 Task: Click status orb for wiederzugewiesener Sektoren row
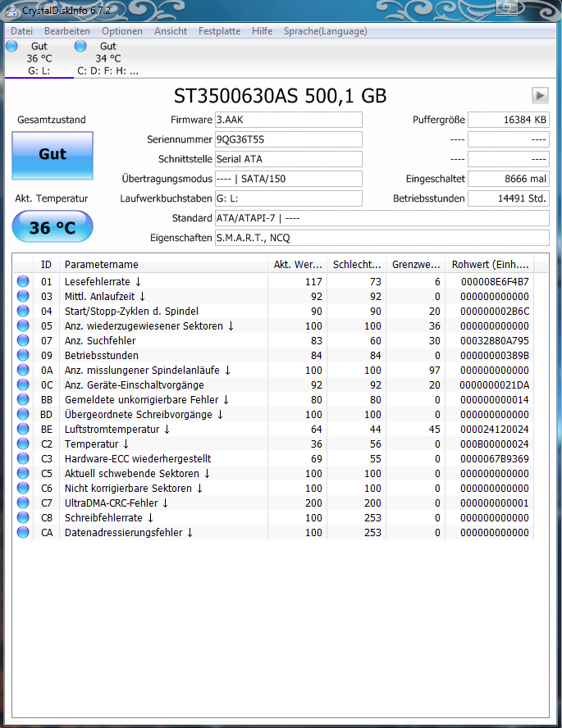pyautogui.click(x=23, y=326)
